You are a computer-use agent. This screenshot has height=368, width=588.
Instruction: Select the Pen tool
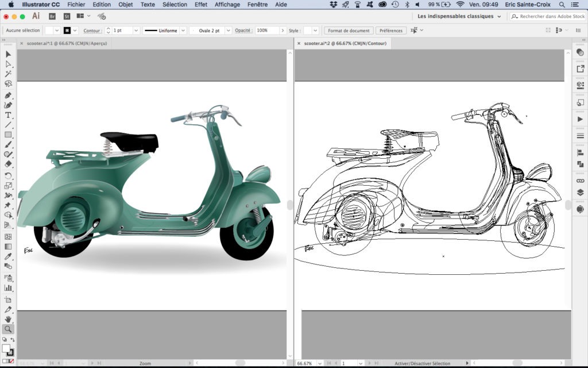coord(8,95)
